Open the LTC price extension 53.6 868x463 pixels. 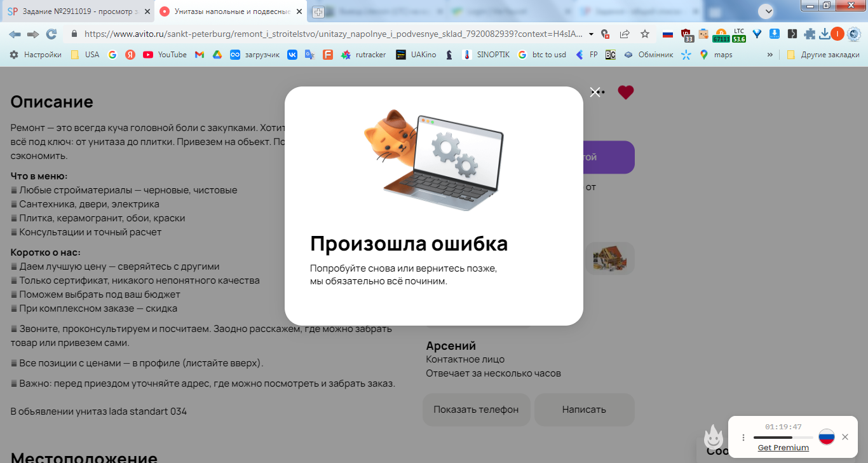tap(739, 35)
